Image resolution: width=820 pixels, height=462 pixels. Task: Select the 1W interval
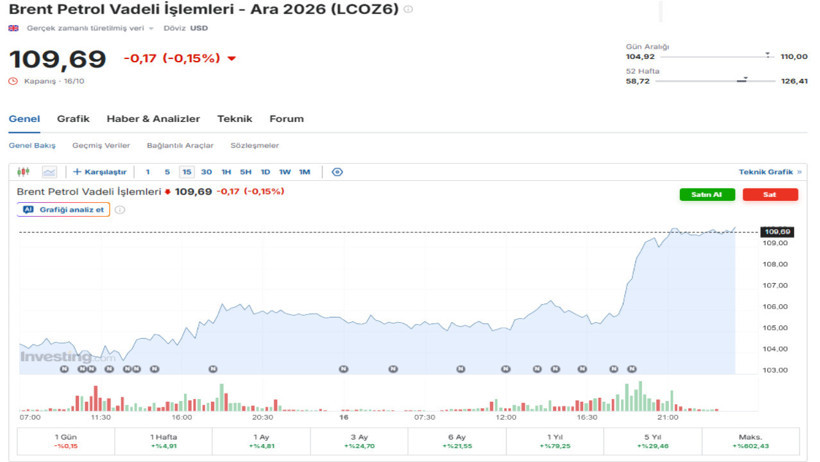(x=284, y=172)
